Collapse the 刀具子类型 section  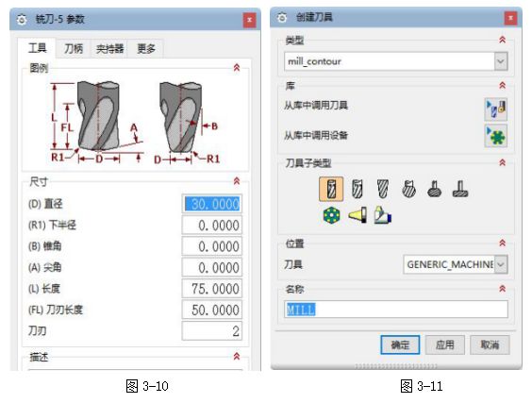tap(503, 162)
